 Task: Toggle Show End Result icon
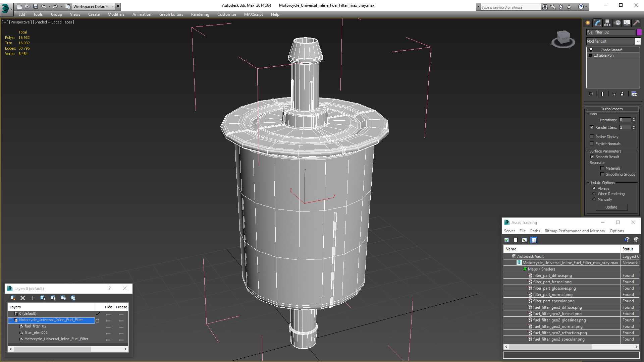click(x=602, y=94)
